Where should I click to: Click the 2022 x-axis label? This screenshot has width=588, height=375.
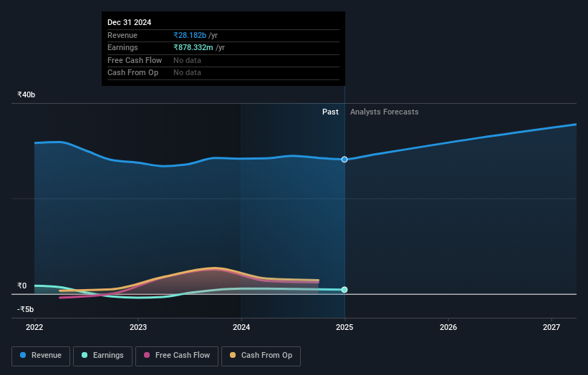pos(34,327)
